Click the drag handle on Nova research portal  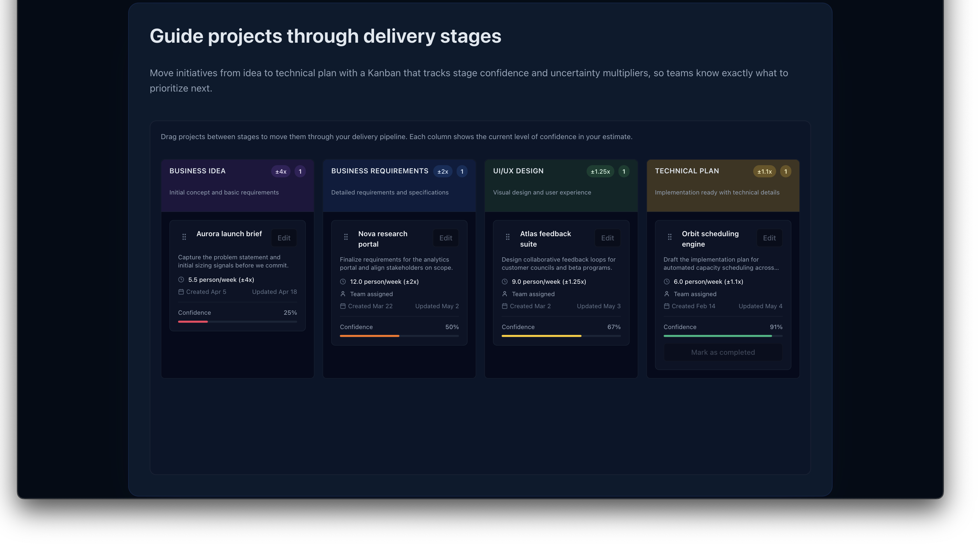tap(346, 237)
